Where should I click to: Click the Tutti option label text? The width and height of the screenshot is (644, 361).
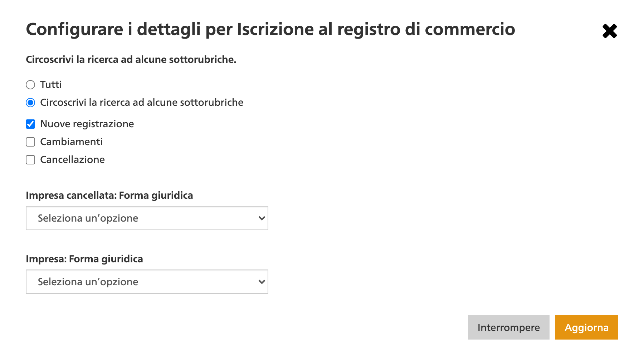click(51, 85)
